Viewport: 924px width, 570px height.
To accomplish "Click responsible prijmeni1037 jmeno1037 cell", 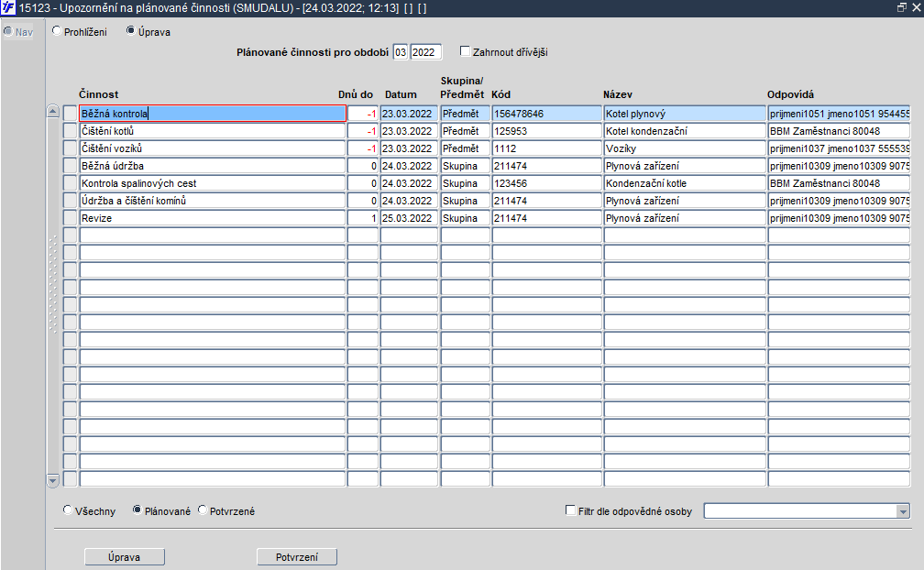I will coord(839,148).
